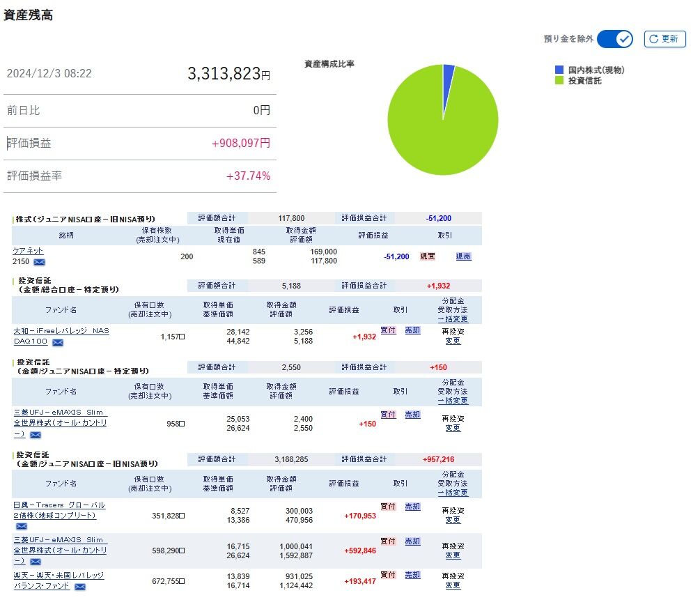
Task: Click 変更 for 楽天・米国レバレッジバランス
Action: tap(453, 585)
